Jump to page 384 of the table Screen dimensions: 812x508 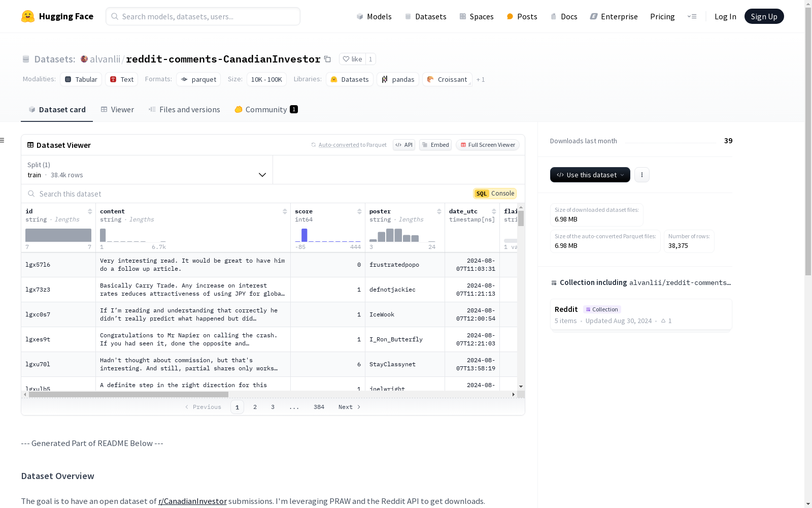(x=319, y=407)
